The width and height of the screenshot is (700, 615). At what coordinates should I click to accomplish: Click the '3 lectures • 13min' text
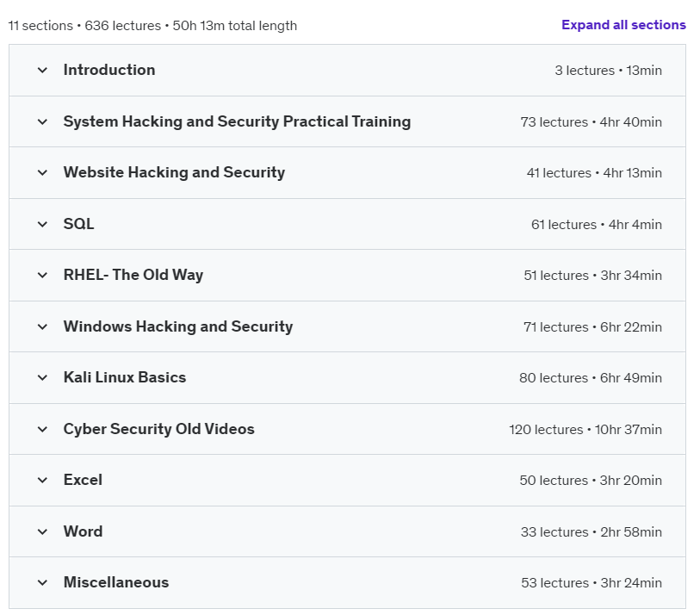click(608, 71)
